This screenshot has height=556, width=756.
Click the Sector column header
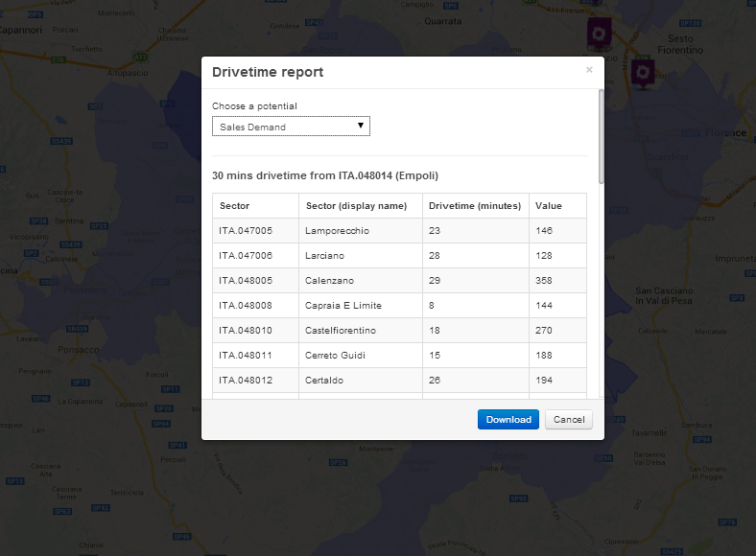pos(255,206)
